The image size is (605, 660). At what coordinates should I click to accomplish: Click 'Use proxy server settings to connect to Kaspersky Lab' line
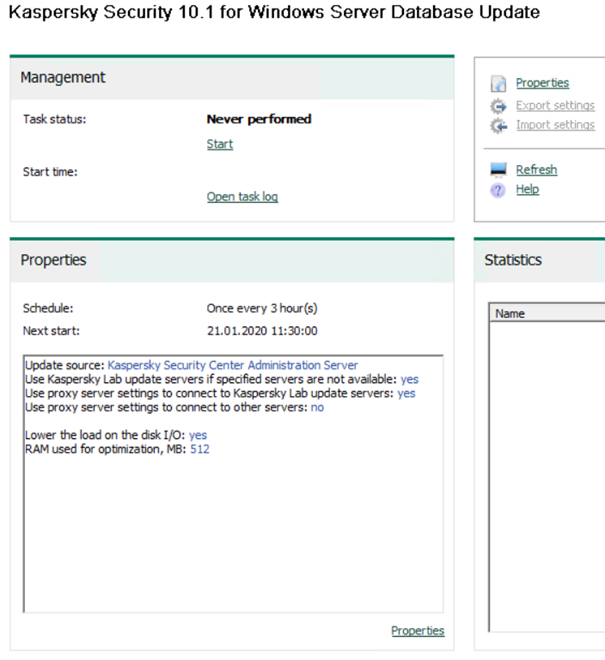pos(220,393)
